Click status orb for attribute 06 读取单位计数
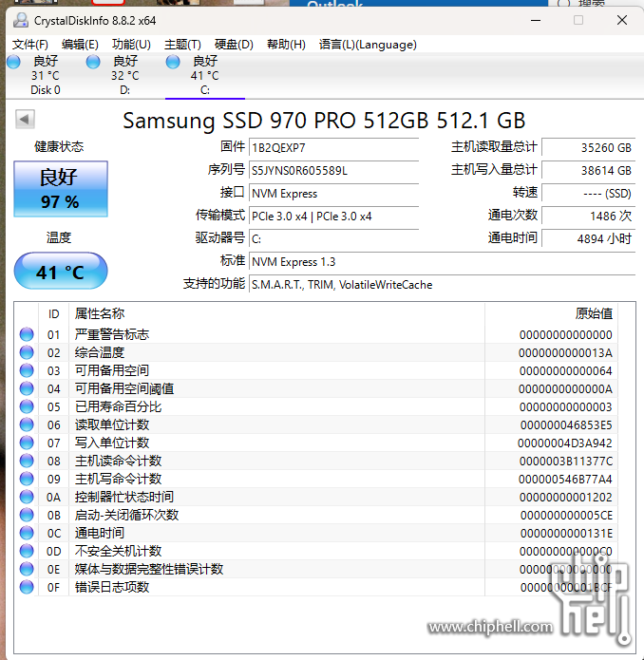Viewport: 644px width, 660px height. (27, 425)
